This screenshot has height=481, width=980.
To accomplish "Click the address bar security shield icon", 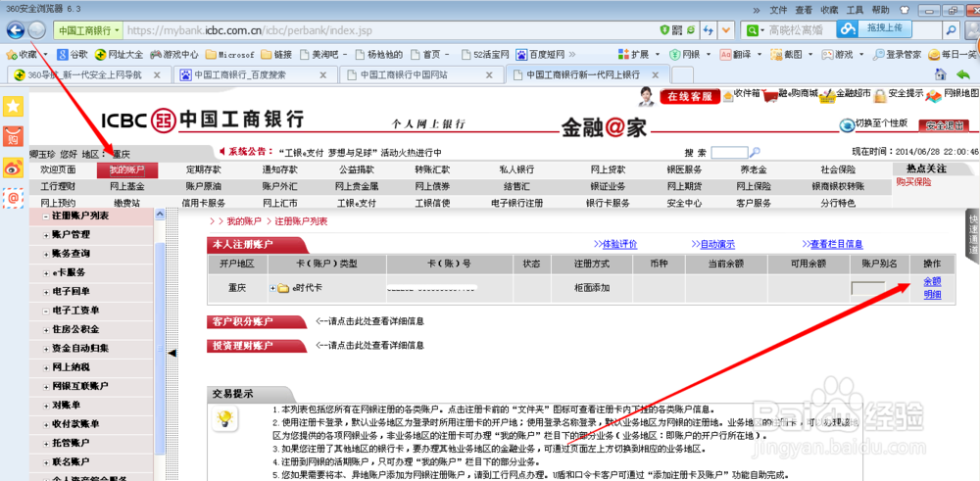I will [x=665, y=29].
